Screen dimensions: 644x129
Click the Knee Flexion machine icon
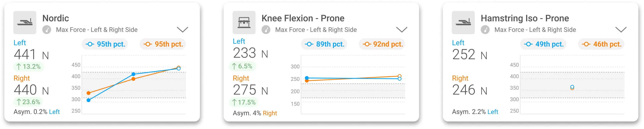click(244, 22)
